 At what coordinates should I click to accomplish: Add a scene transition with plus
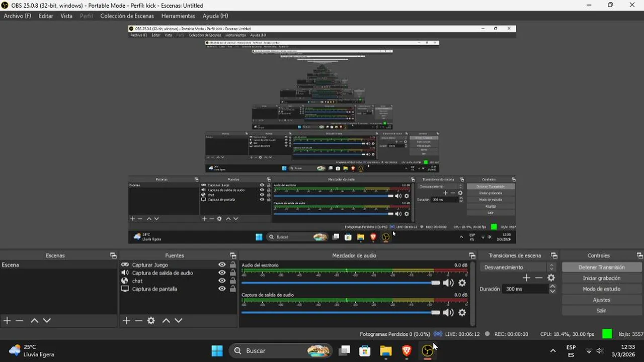(526, 278)
